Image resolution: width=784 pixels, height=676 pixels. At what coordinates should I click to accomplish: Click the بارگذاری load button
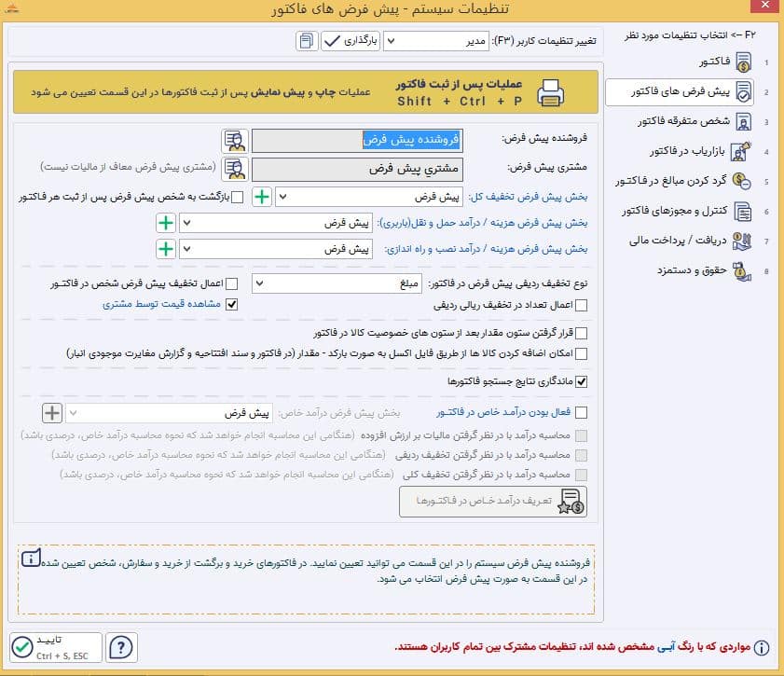click(351, 40)
